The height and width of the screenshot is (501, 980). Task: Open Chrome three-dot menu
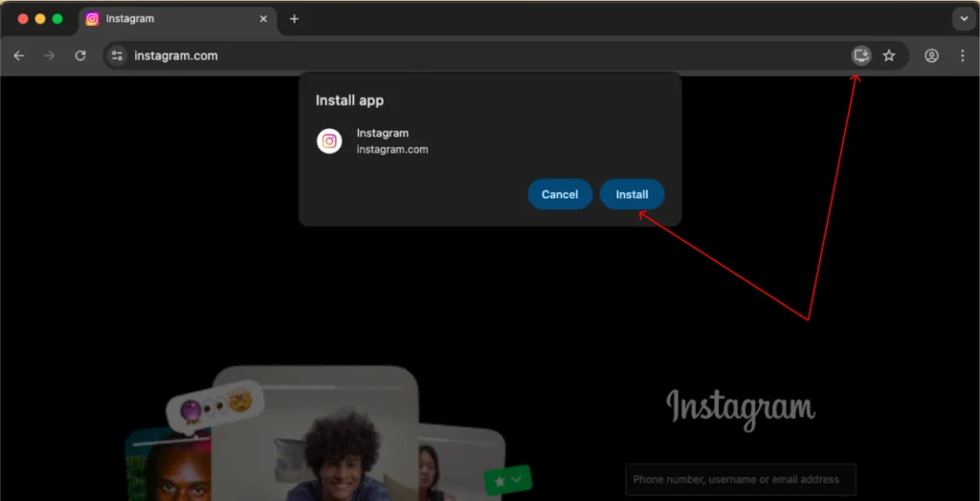(x=963, y=55)
